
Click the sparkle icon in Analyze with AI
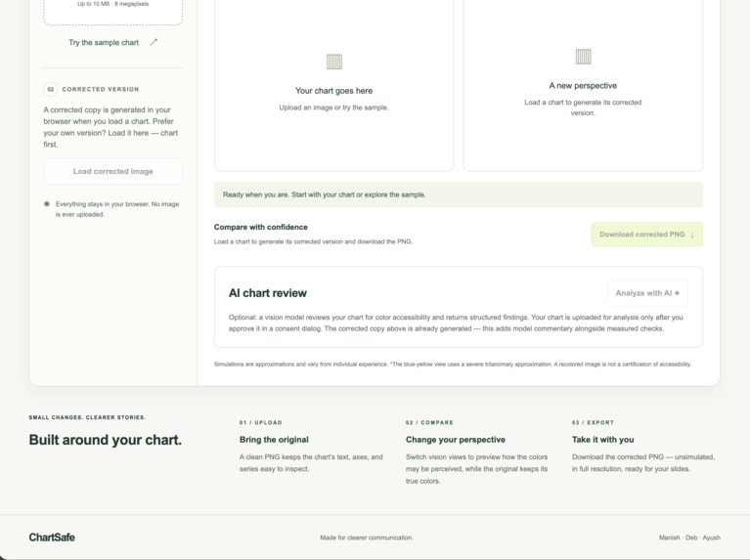(677, 293)
